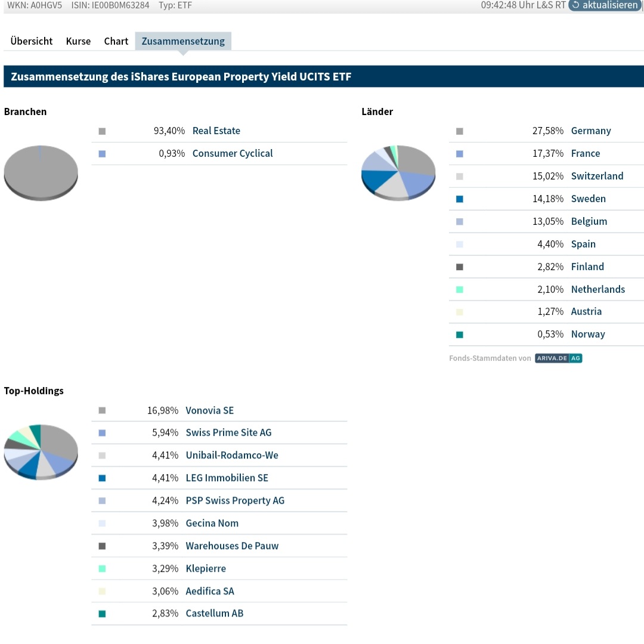Open the Consumer Cyclical sector link
The width and height of the screenshot is (644, 644).
233,153
